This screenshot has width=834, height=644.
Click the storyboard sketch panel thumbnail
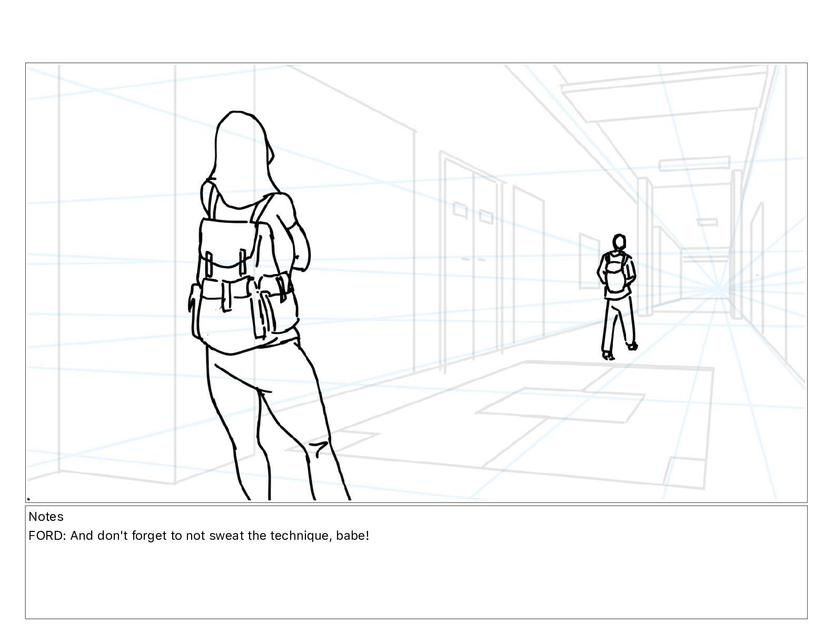[x=416, y=283]
